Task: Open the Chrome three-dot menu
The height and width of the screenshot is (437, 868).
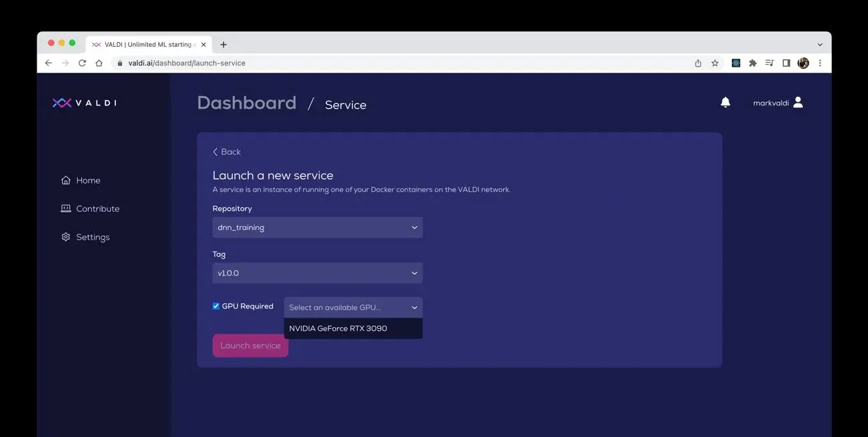Action: coord(820,63)
